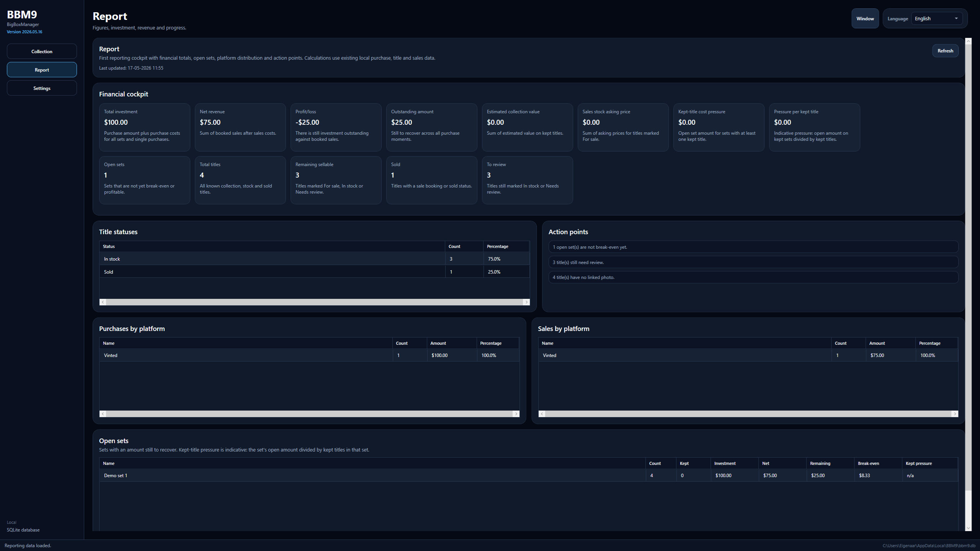Click the Kept-title cost pressure card
980x551 pixels.
click(x=719, y=127)
